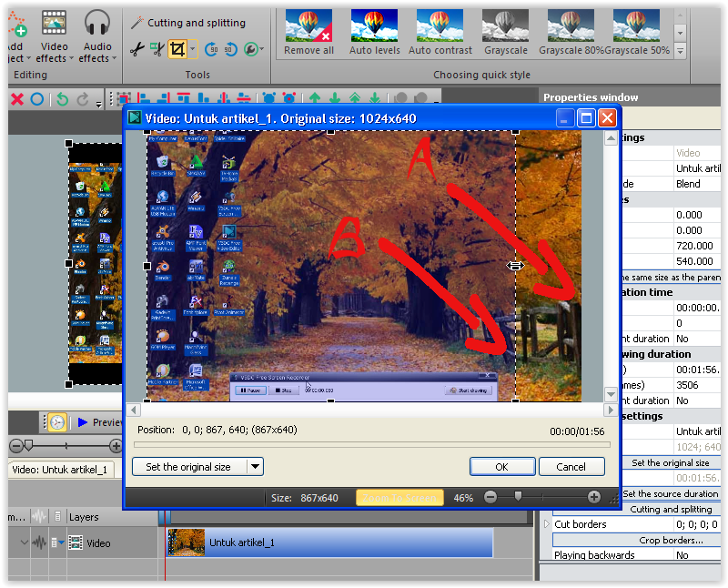Collapse the Video layer chevron

[25, 542]
